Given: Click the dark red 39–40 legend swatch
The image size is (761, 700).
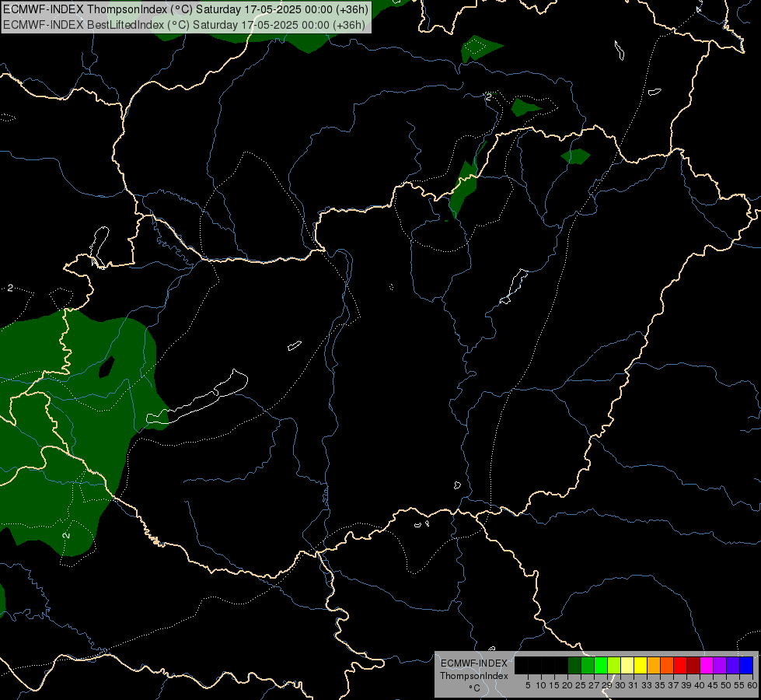Looking at the screenshot, I should pyautogui.click(x=693, y=665).
